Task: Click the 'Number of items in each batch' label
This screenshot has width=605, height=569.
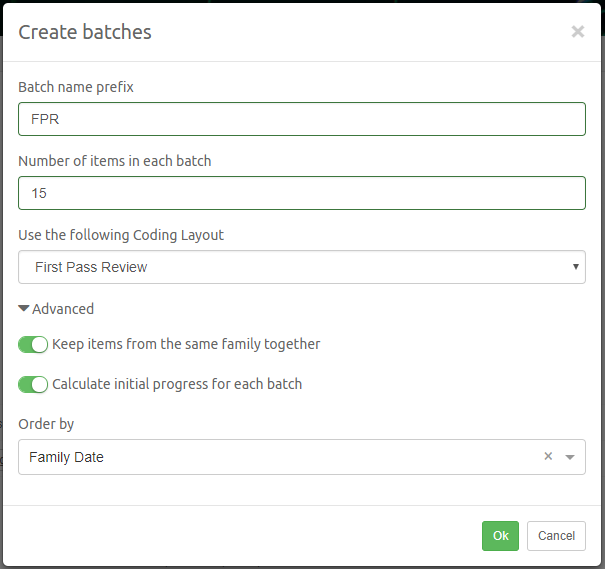Action: point(115,161)
